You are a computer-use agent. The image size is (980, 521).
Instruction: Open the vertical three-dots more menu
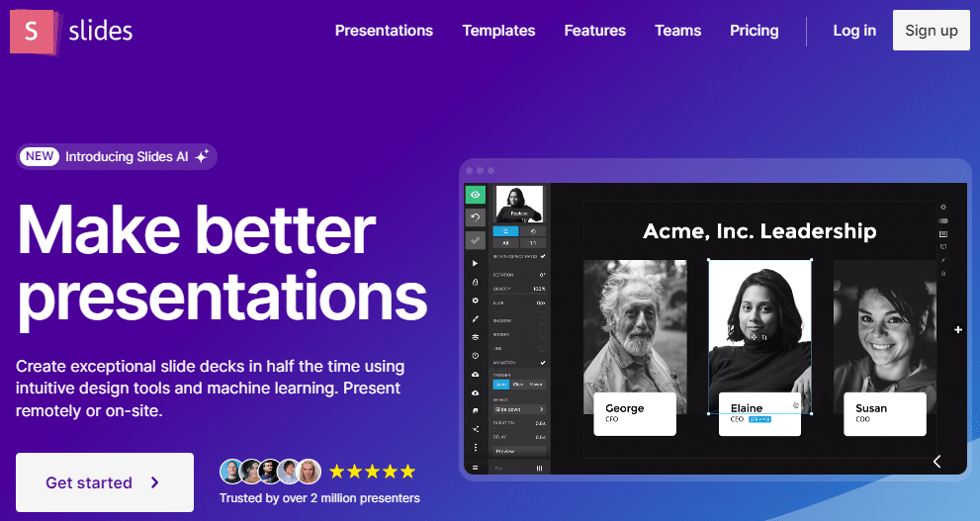click(x=475, y=447)
